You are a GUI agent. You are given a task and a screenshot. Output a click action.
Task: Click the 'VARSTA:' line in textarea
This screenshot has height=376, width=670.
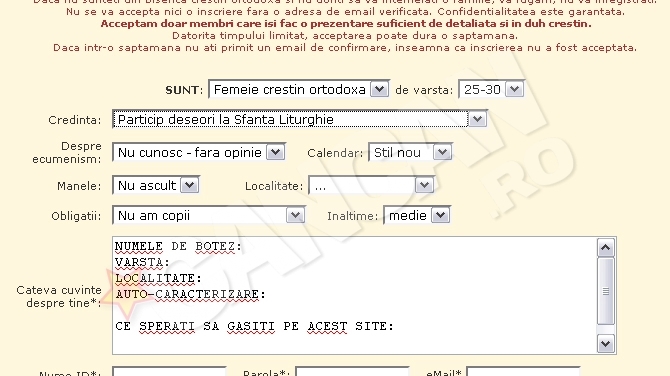142,262
